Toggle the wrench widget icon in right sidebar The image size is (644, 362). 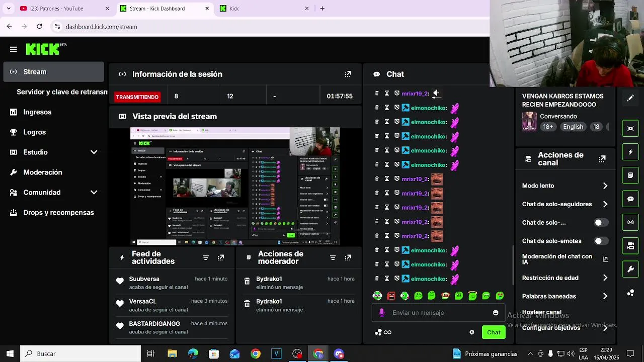[630, 269]
